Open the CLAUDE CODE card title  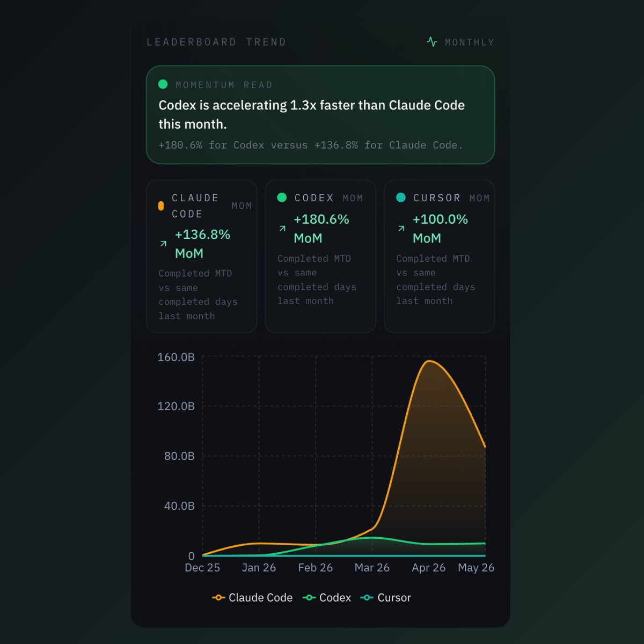coord(195,206)
